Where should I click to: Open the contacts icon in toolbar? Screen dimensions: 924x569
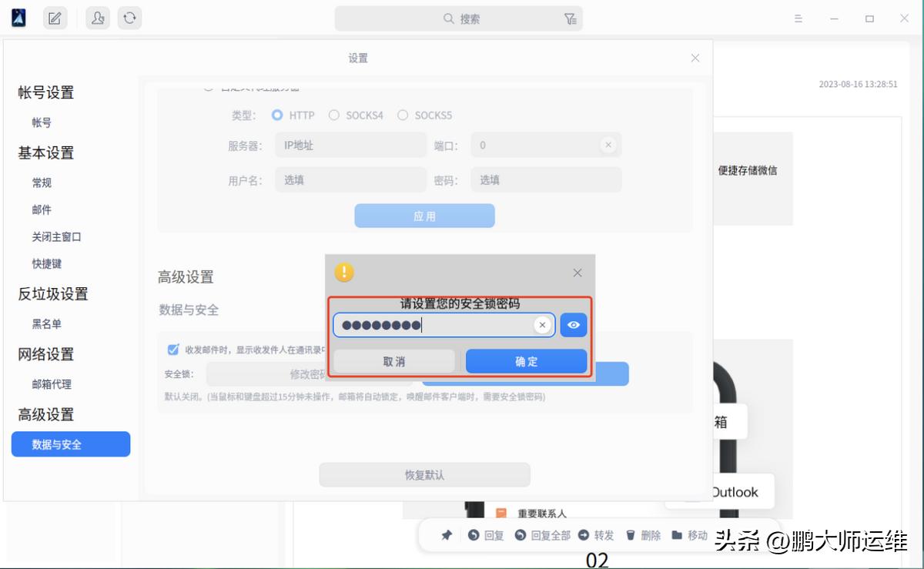click(x=97, y=18)
